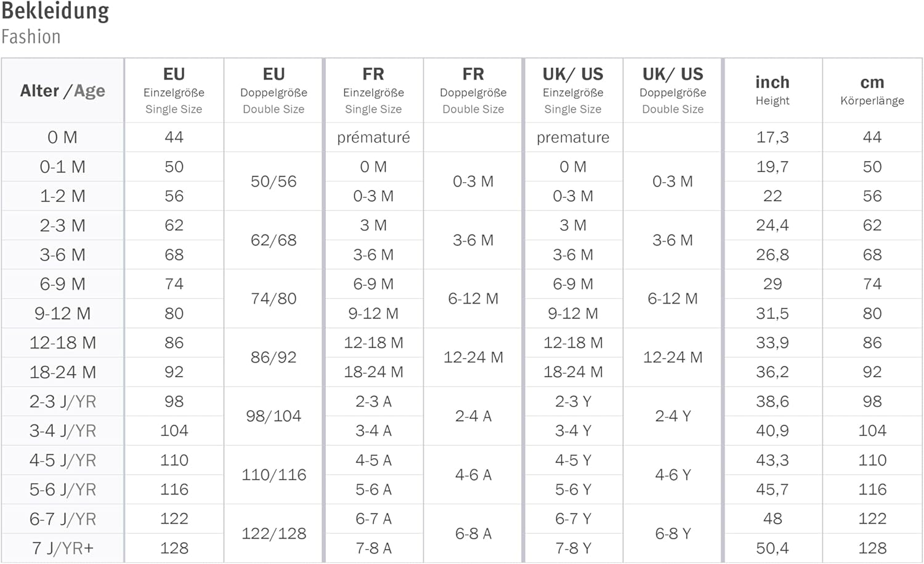Click the 'cm Körperlänge' column header
924x564 pixels.
872,91
